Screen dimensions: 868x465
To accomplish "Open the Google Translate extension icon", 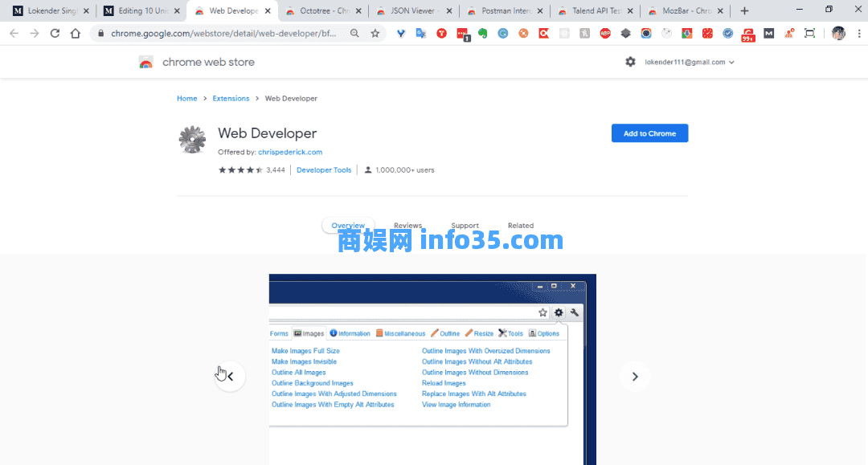I will (x=421, y=34).
